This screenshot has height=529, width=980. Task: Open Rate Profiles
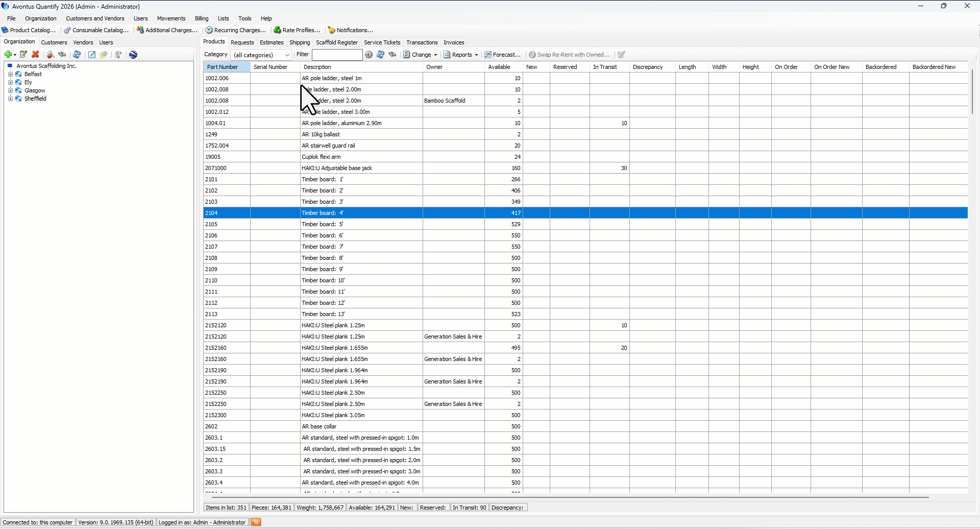point(297,30)
